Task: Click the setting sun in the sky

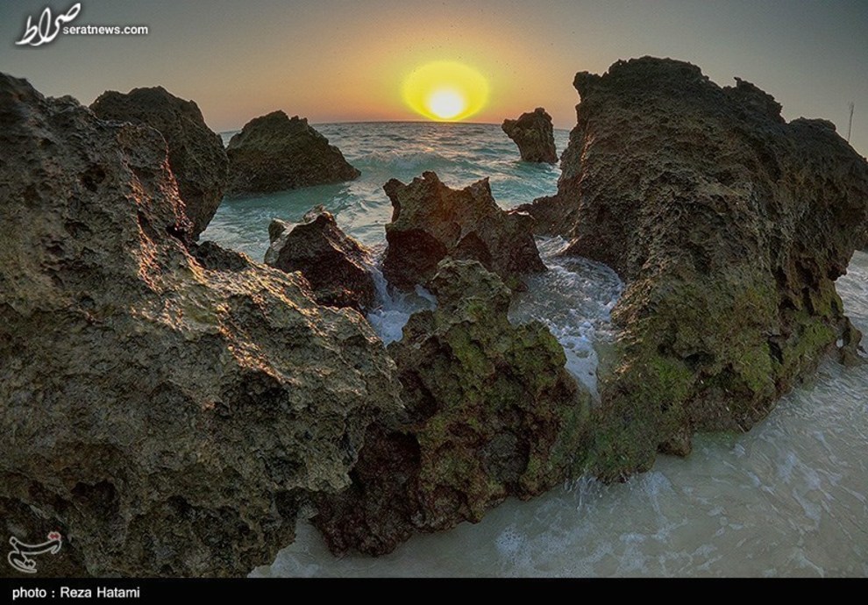Action: pos(446,103)
